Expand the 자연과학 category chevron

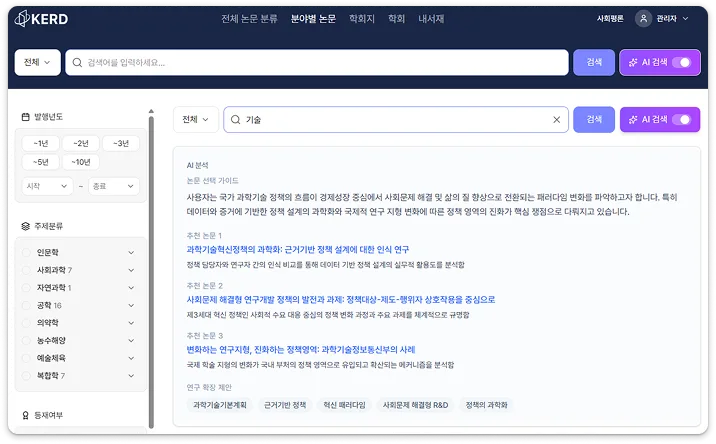pyautogui.click(x=131, y=288)
